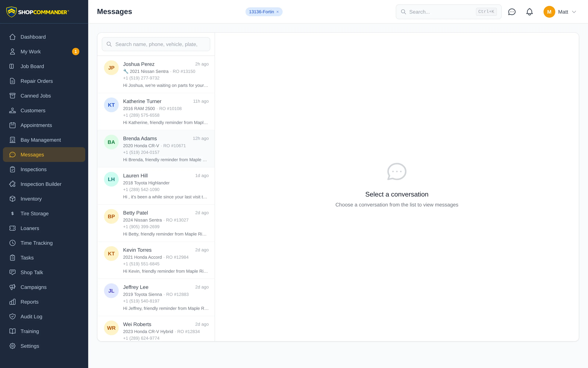Screen dimensions: 588x368
Task: Click the My Work person icon
Action: click(x=12, y=52)
